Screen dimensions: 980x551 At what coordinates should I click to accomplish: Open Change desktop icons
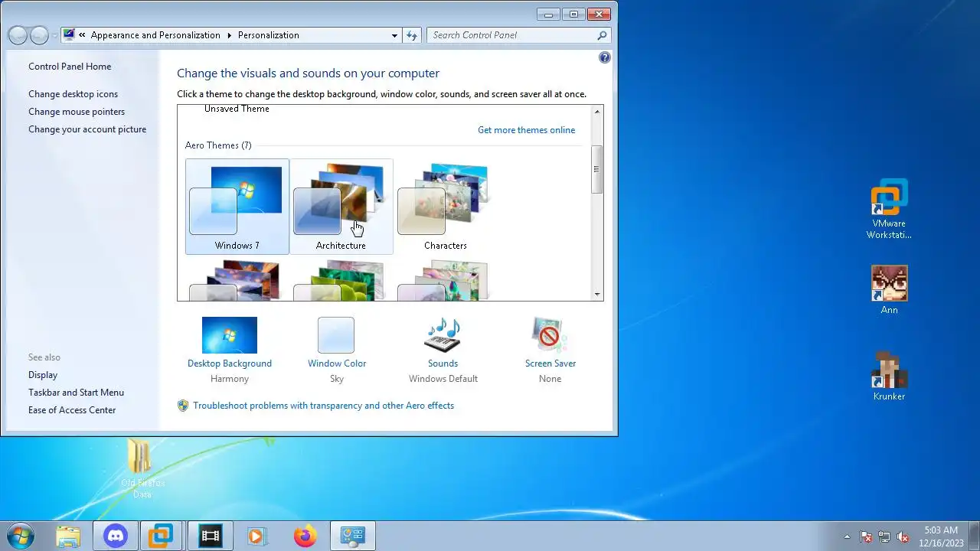(73, 94)
